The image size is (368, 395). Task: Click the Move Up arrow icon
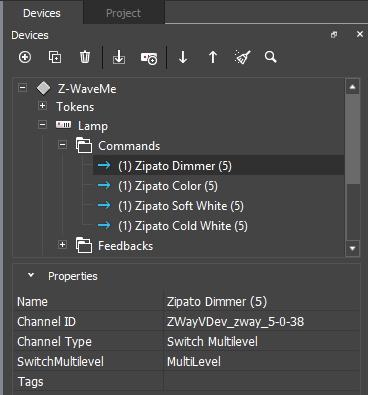[x=213, y=57]
